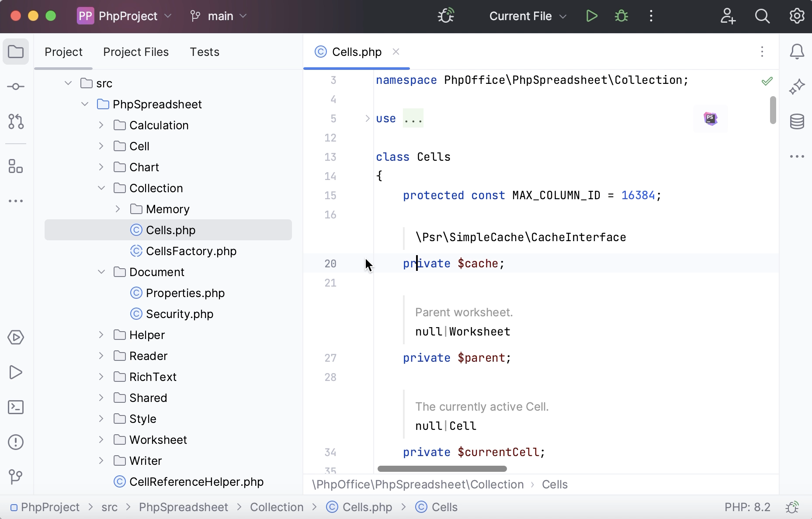The height and width of the screenshot is (519, 812).
Task: Collapse the Collection folder
Action: tap(101, 188)
